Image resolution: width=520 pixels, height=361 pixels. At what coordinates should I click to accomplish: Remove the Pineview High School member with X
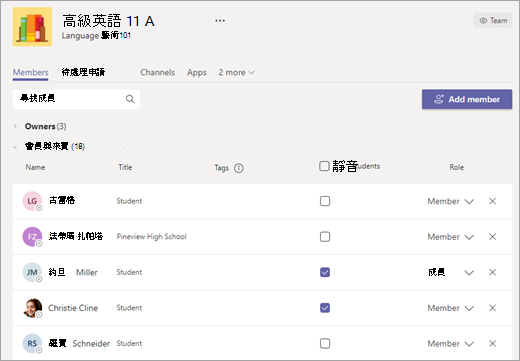(x=492, y=237)
